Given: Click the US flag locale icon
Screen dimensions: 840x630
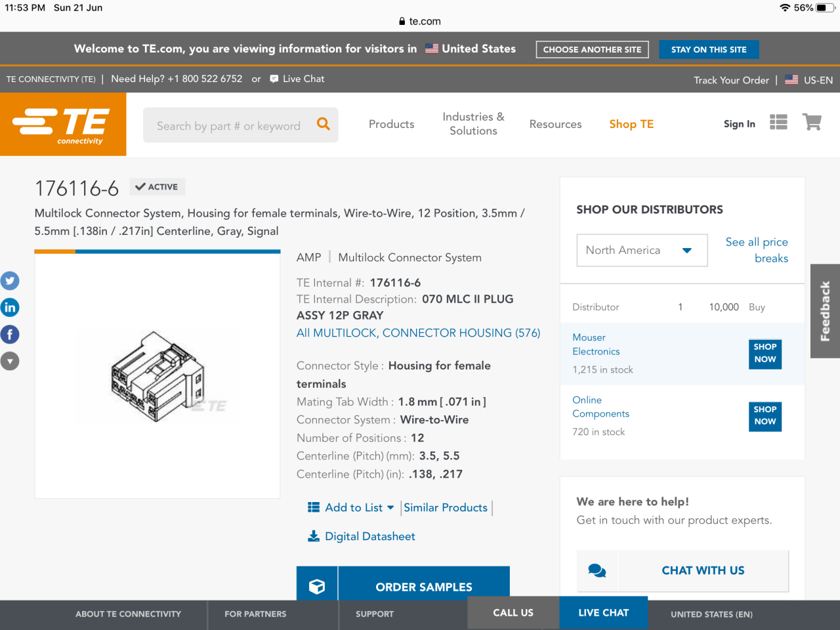Looking at the screenshot, I should click(x=791, y=79).
